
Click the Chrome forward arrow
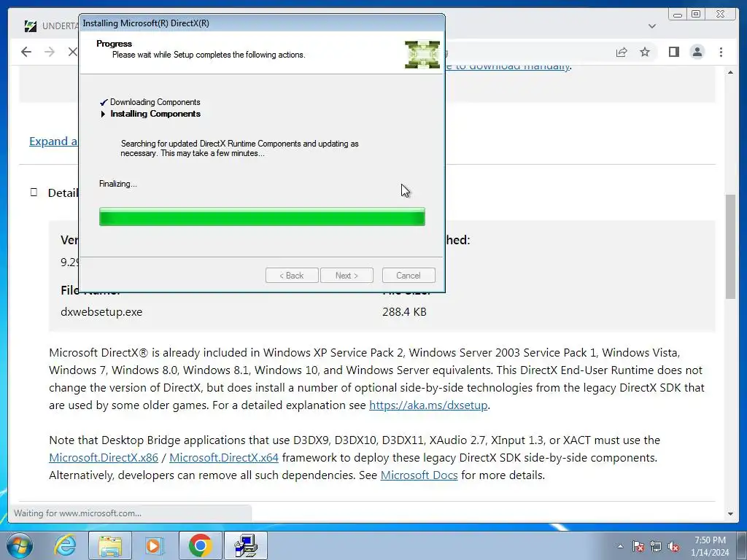tap(49, 52)
